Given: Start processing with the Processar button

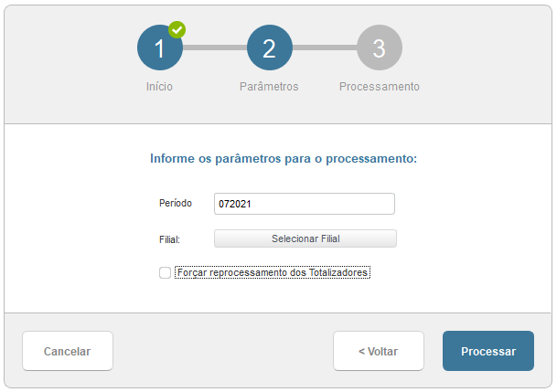Looking at the screenshot, I should (x=487, y=351).
